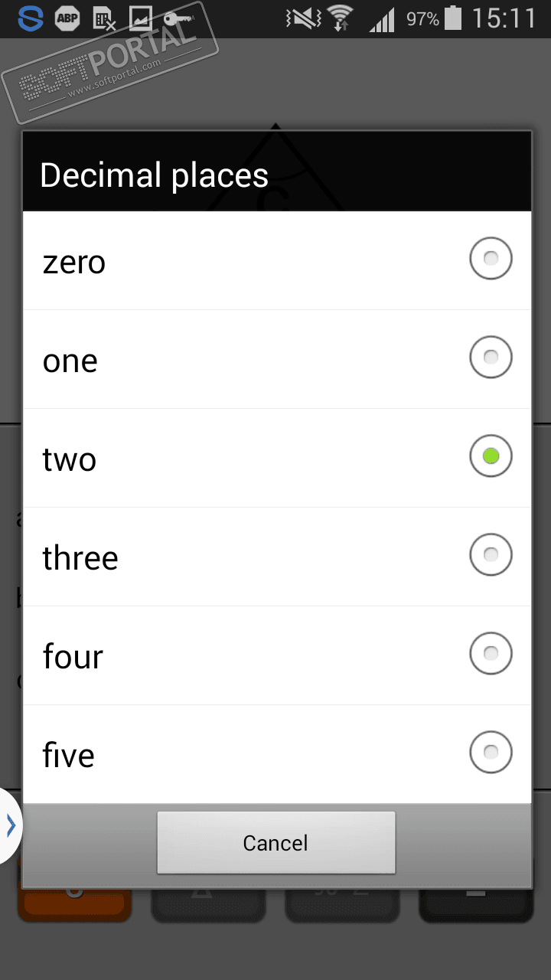Expand the side panel blue chevron handle
The width and height of the screenshot is (551, 980).
click(x=10, y=825)
